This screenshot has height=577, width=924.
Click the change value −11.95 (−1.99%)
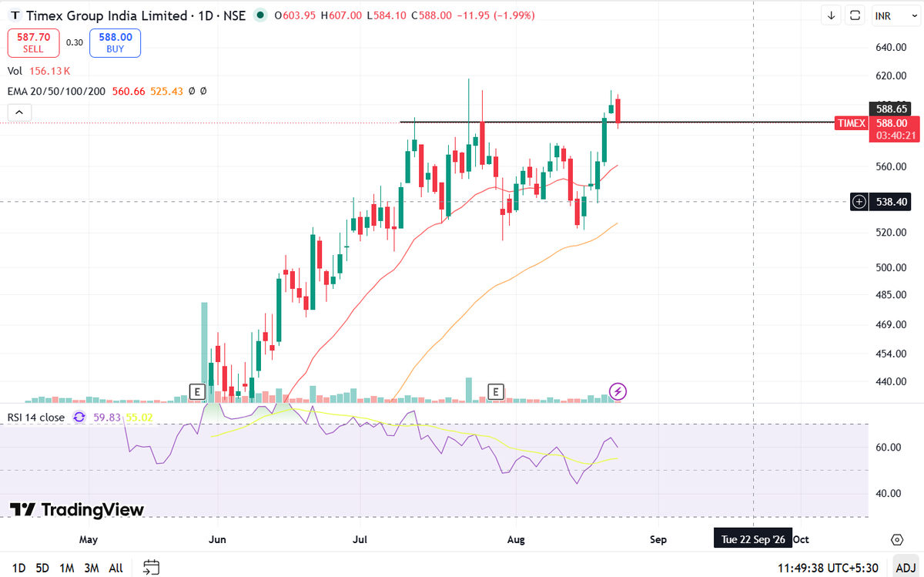click(x=494, y=15)
